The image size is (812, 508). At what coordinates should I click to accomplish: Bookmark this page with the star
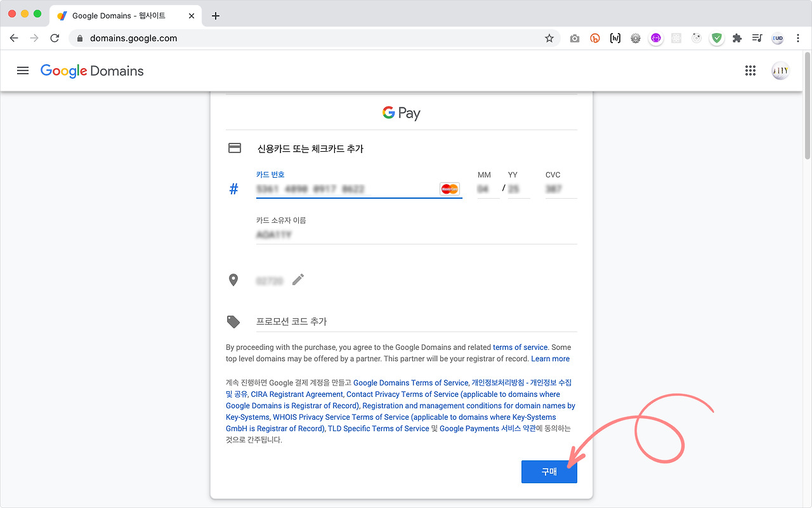click(x=549, y=38)
